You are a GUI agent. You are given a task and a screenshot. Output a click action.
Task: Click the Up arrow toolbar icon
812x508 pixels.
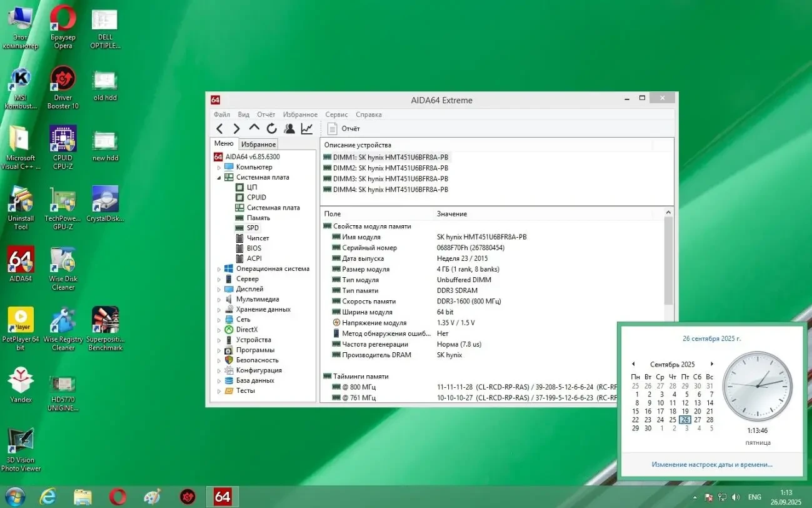click(254, 128)
